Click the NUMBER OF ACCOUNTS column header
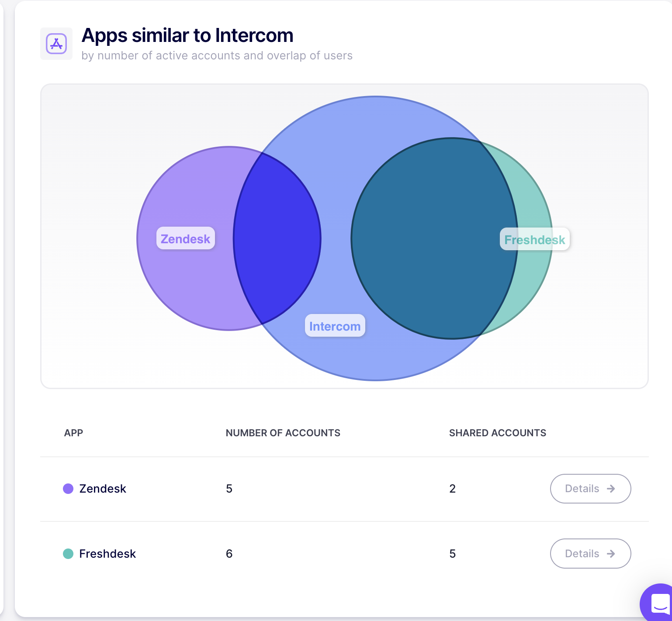Image resolution: width=672 pixels, height=621 pixels. (x=283, y=433)
